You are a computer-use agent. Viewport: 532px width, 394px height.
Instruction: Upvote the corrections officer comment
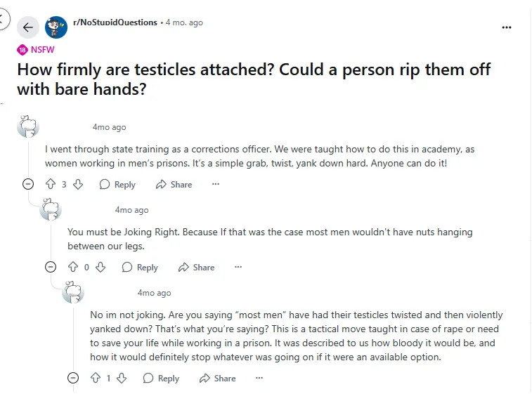tap(50, 185)
